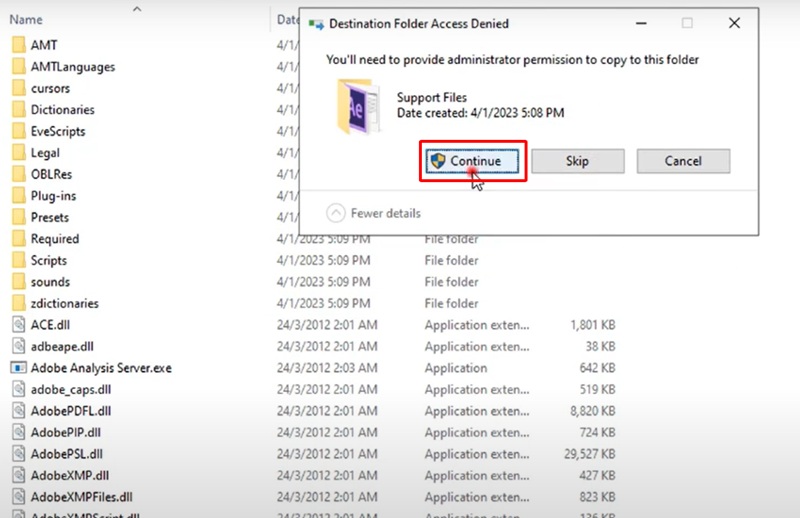Click the Support Files folder thumbnail

(x=359, y=106)
